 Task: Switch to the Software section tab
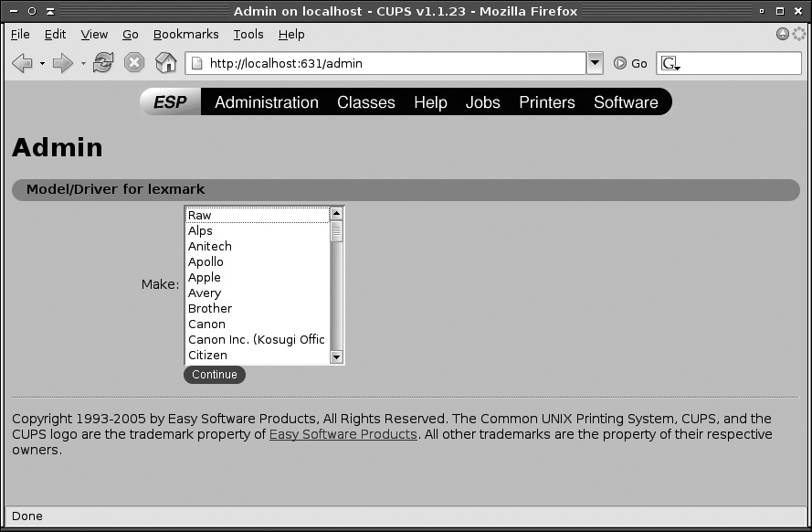(x=626, y=101)
